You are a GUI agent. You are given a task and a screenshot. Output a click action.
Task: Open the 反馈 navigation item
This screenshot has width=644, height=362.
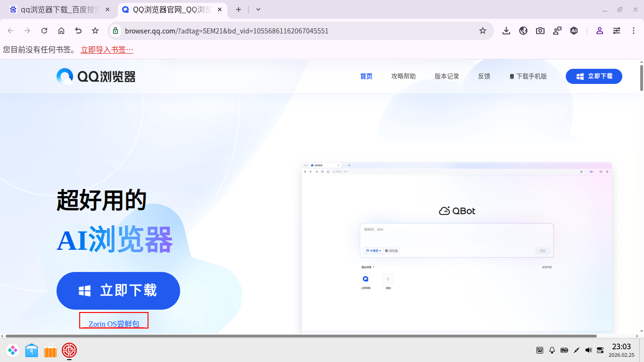484,76
